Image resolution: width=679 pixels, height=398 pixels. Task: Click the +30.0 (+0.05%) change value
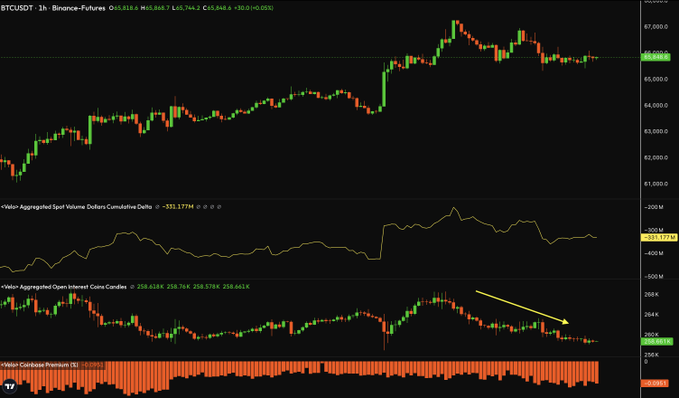coord(254,8)
